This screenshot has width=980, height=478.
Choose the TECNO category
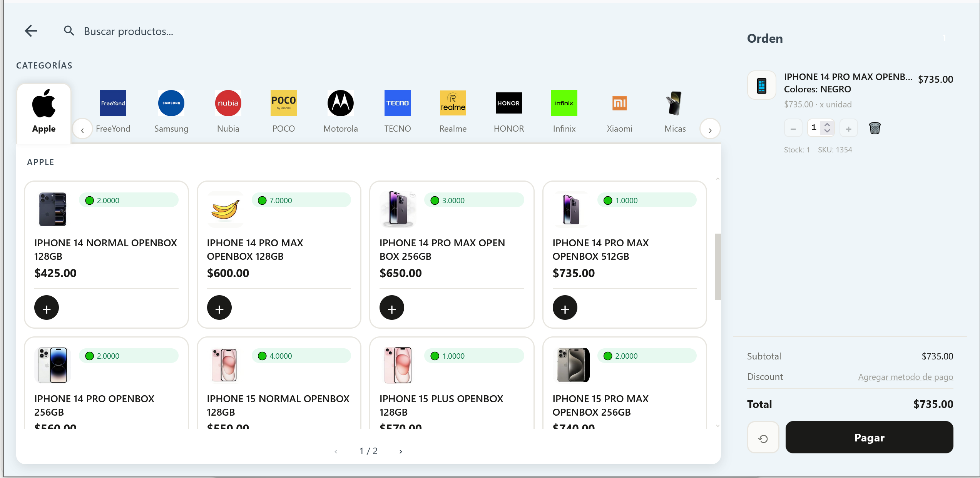[398, 112]
